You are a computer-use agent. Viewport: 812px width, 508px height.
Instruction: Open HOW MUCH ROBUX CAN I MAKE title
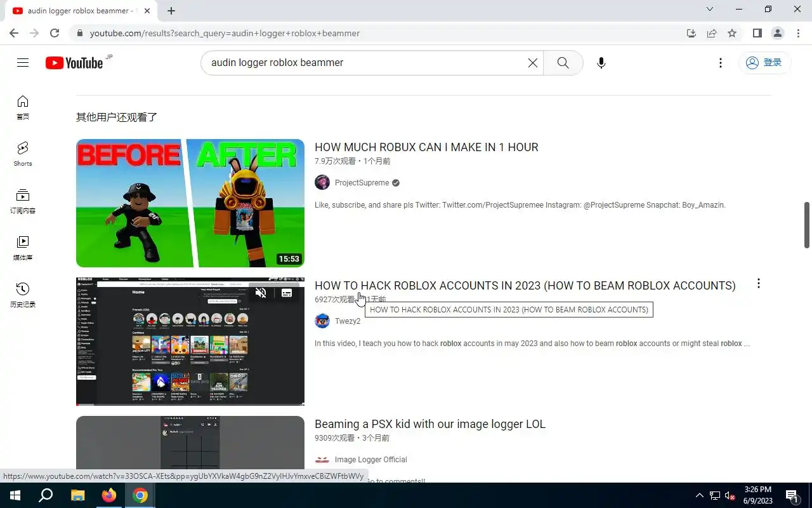click(426, 147)
